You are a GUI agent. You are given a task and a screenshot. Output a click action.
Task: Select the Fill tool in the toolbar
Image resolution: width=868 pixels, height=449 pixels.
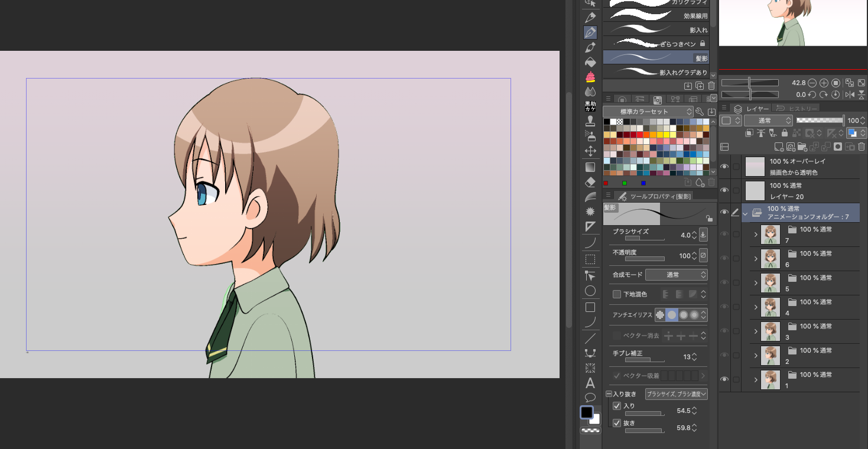coord(590,61)
